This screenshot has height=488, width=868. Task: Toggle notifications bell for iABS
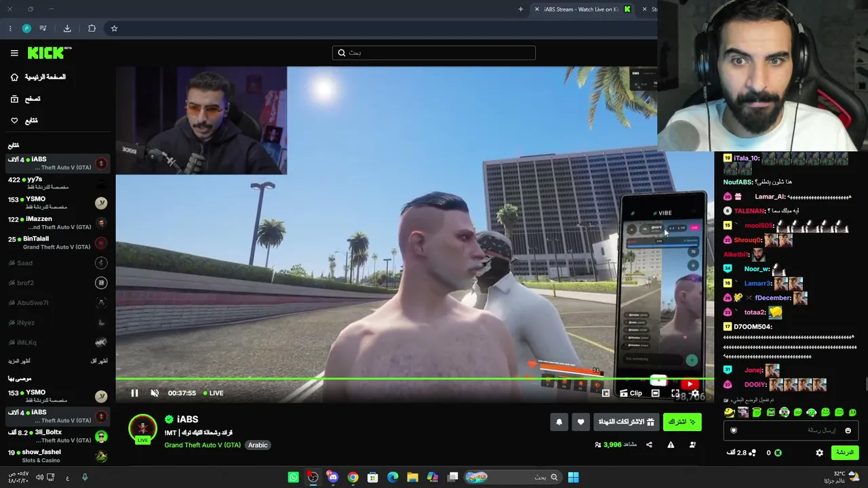point(559,422)
